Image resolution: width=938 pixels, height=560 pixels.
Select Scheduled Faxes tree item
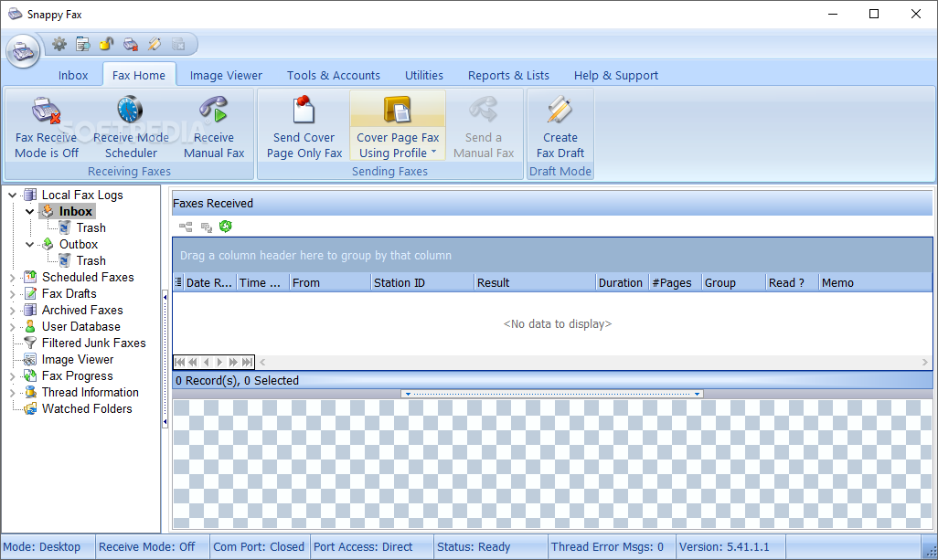pyautogui.click(x=88, y=278)
